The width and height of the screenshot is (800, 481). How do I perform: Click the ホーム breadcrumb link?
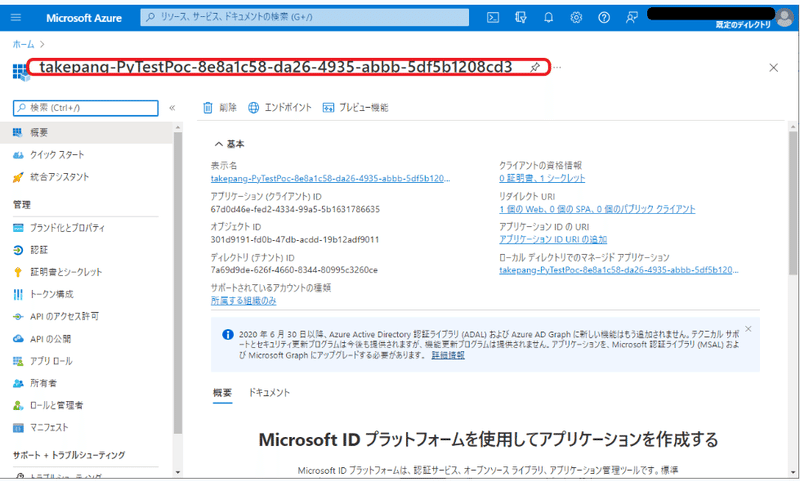[23, 44]
